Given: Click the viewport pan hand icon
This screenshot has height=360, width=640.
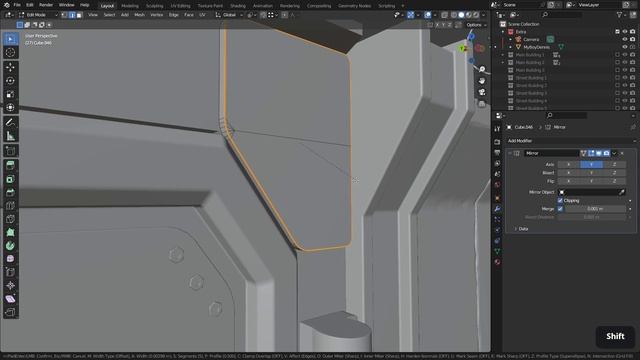Looking at the screenshot, I should tap(482, 80).
